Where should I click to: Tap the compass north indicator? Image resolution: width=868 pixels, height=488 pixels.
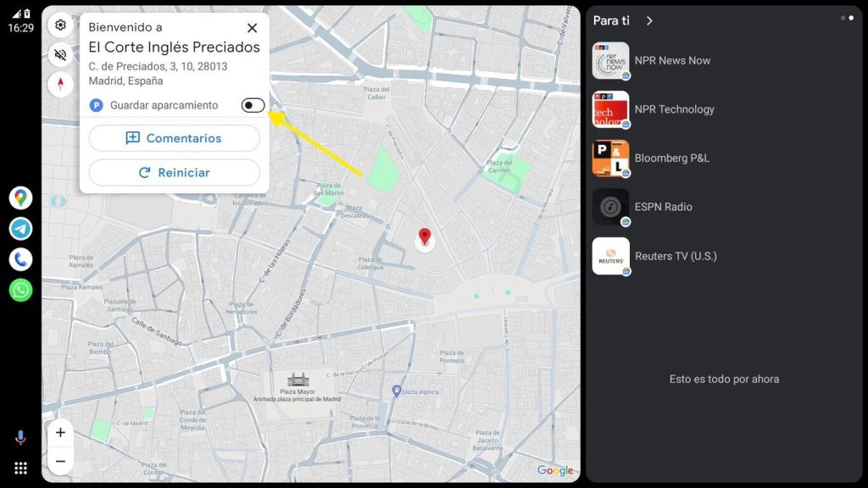(60, 84)
